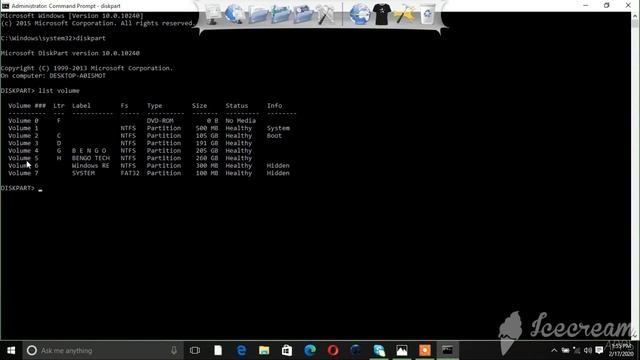Switch to Command Prompt taskbar button
This screenshot has width=640, height=360.
pyautogui.click(x=447, y=350)
